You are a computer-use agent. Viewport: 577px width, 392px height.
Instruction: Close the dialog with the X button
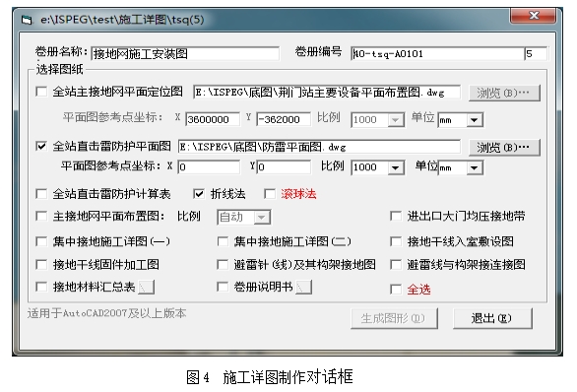(534, 15)
